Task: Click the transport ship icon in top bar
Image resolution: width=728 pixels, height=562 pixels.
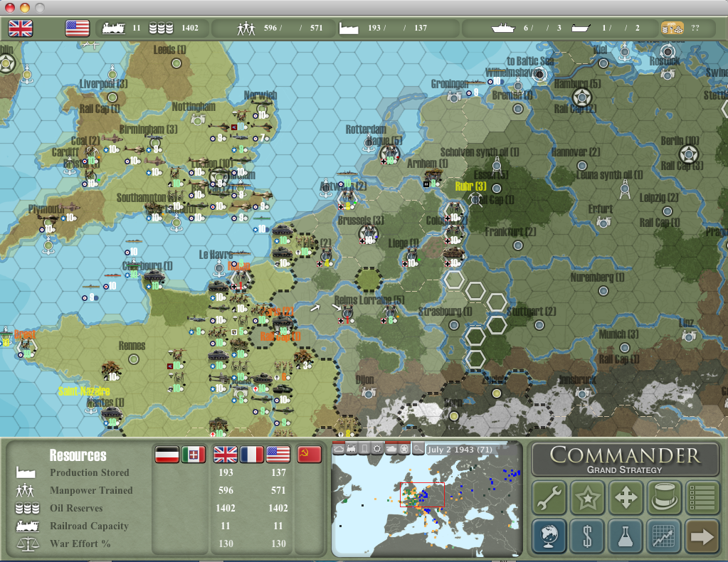Action: 581,28
